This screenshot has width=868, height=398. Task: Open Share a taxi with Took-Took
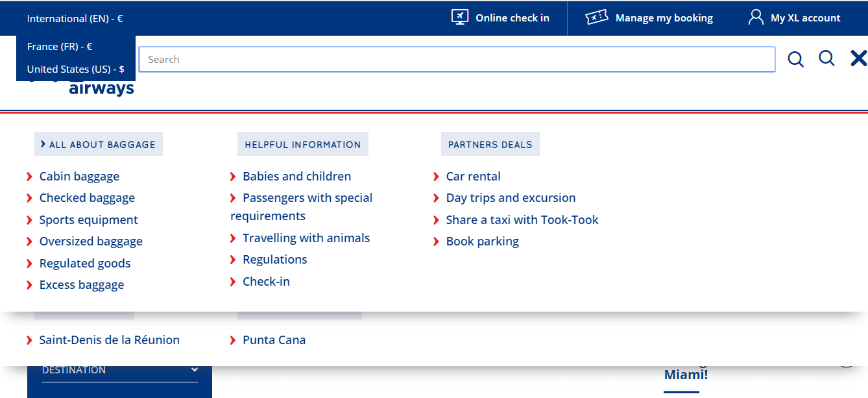tap(522, 220)
